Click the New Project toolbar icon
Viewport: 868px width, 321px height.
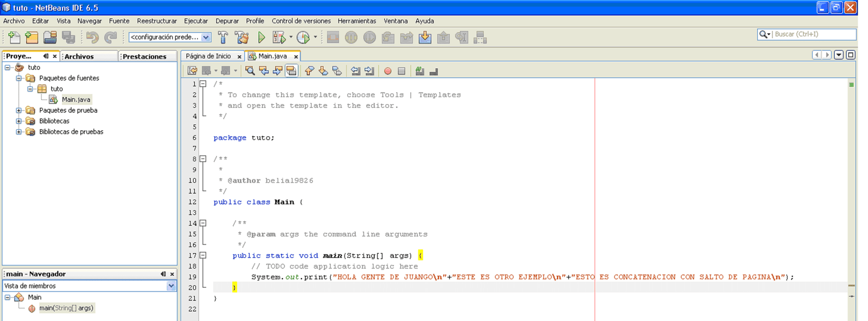[32, 37]
